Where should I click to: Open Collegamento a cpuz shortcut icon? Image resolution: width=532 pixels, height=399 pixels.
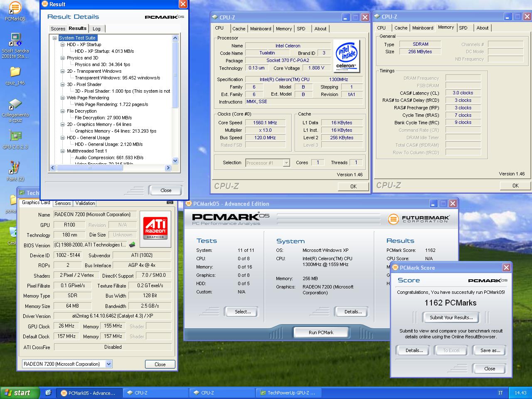point(15,103)
